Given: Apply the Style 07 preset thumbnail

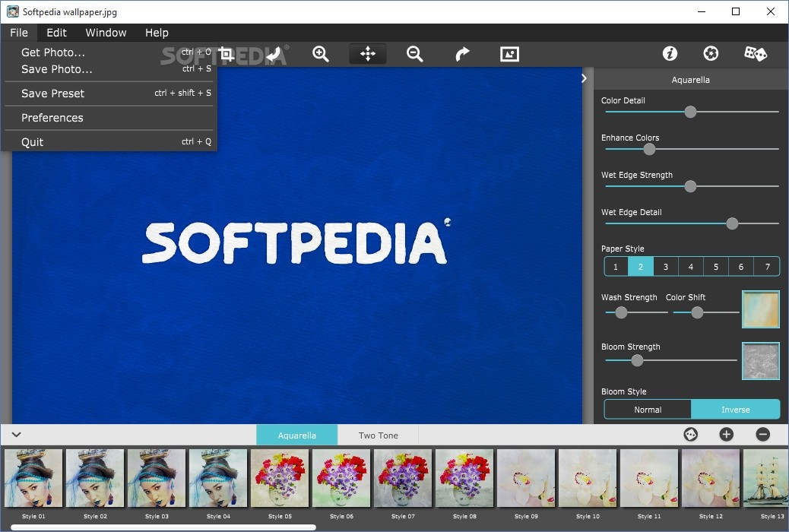Looking at the screenshot, I should point(403,478).
